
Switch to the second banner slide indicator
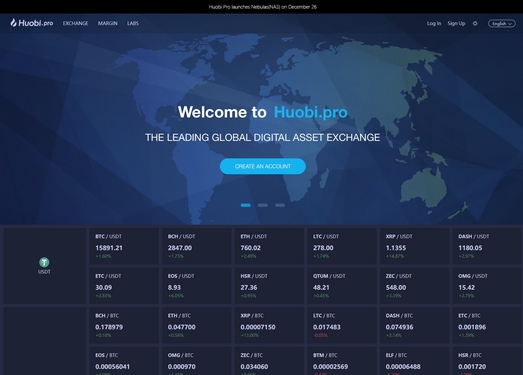[x=263, y=205]
